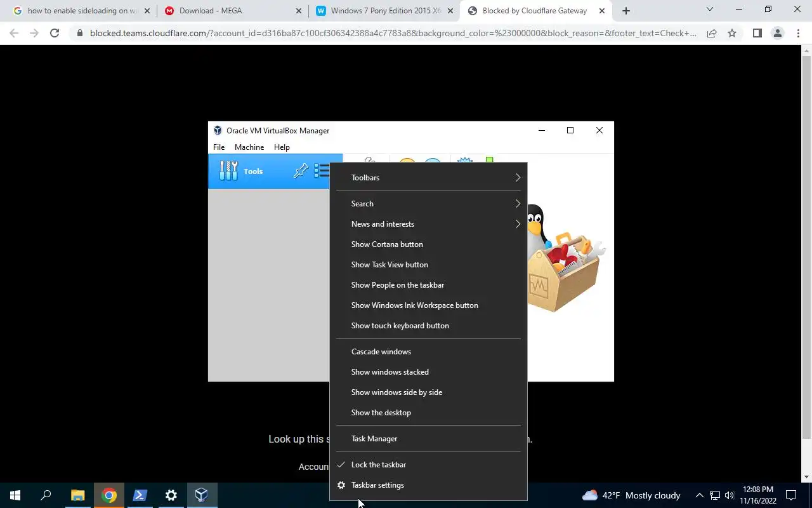
Task: Open taskbar Search magnifier
Action: click(46, 495)
